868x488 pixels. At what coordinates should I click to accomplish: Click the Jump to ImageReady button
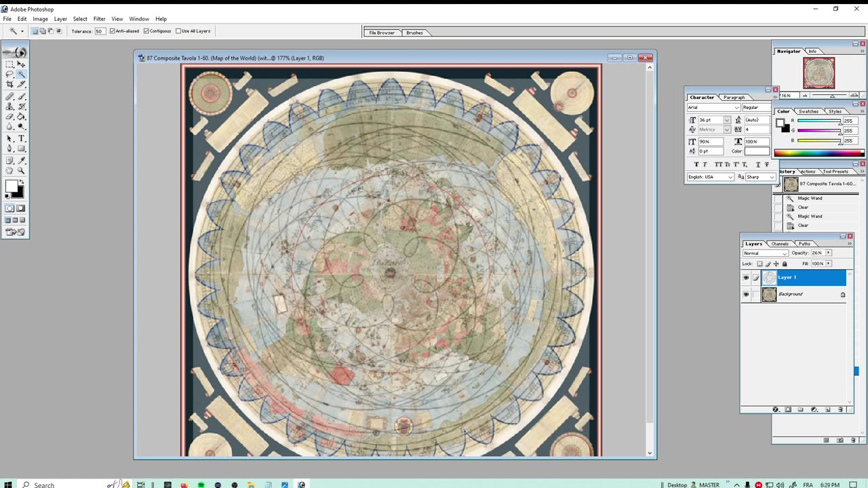15,232
